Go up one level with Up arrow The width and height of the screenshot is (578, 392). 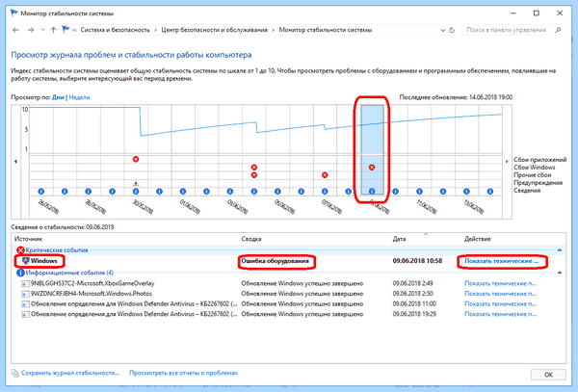53,30
